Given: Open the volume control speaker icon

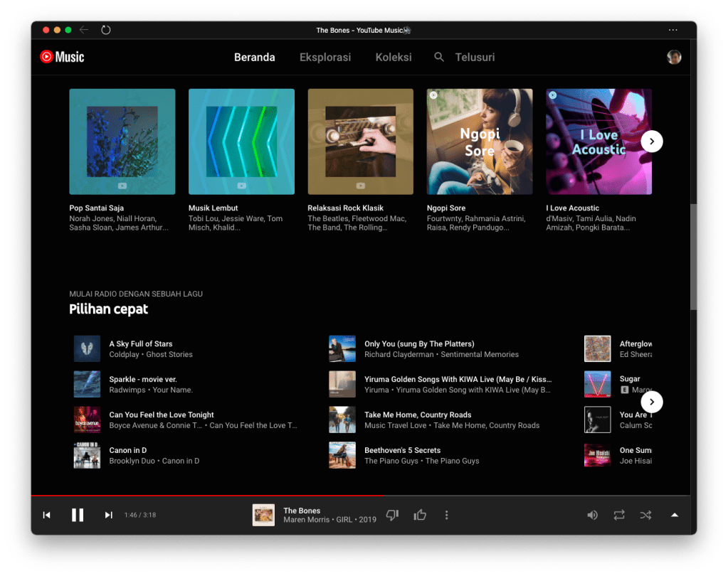Looking at the screenshot, I should click(x=592, y=515).
